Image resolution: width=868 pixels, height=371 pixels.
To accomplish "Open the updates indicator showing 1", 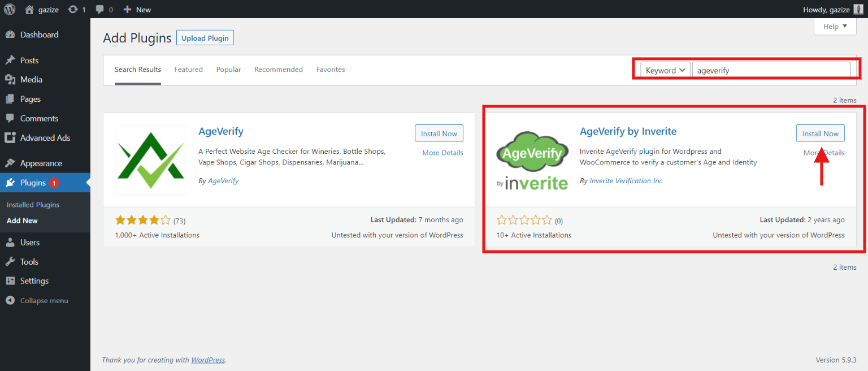I will point(76,9).
